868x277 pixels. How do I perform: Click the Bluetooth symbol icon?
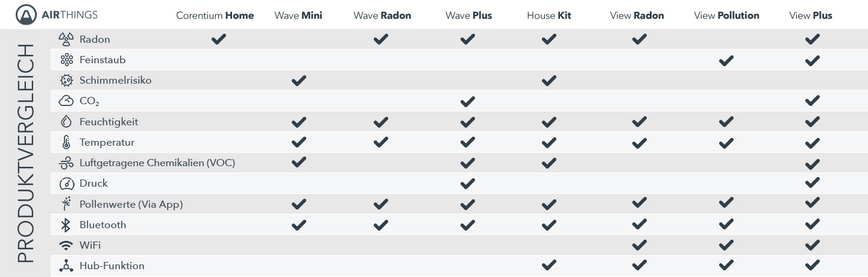coord(66,225)
